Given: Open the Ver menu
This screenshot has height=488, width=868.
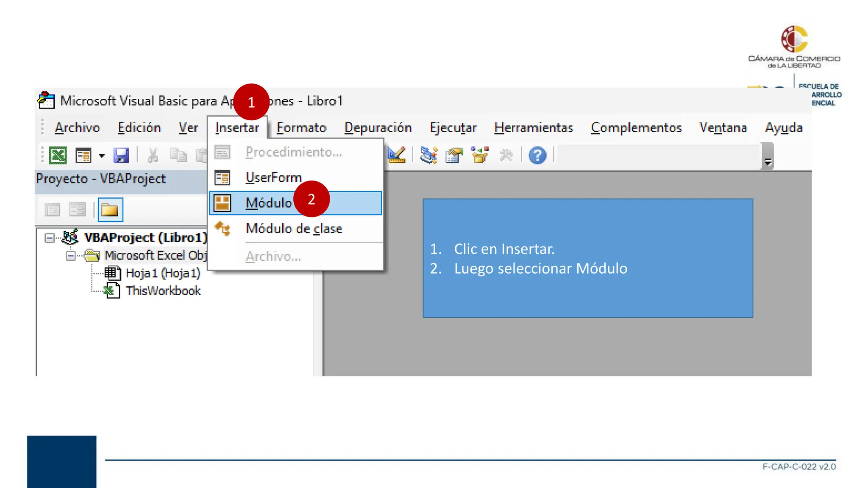Looking at the screenshot, I should pyautogui.click(x=188, y=128).
